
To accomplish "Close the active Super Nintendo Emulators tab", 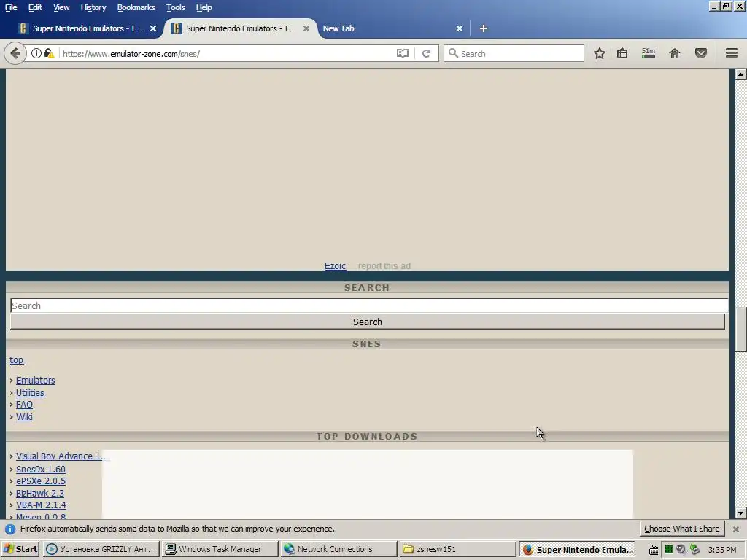I will [x=306, y=28].
